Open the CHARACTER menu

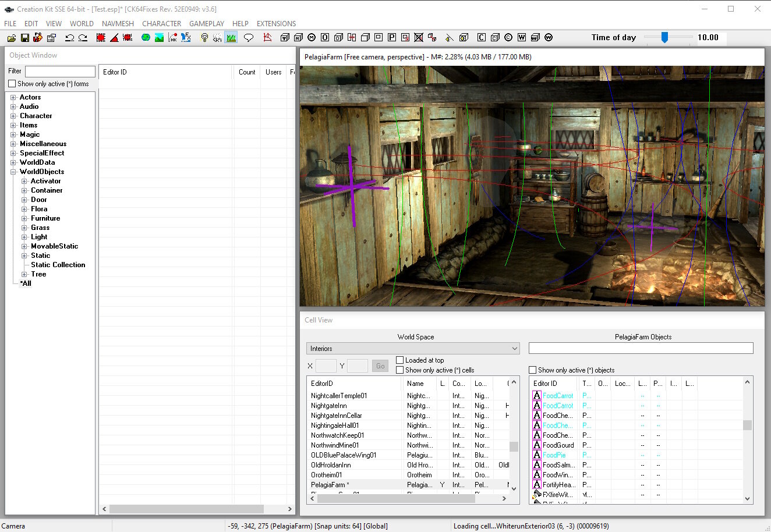[x=162, y=24]
